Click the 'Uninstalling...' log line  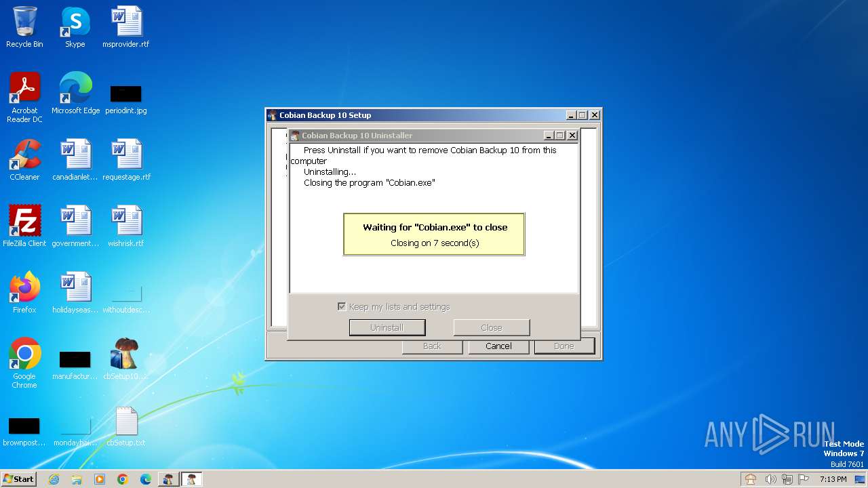tap(330, 172)
